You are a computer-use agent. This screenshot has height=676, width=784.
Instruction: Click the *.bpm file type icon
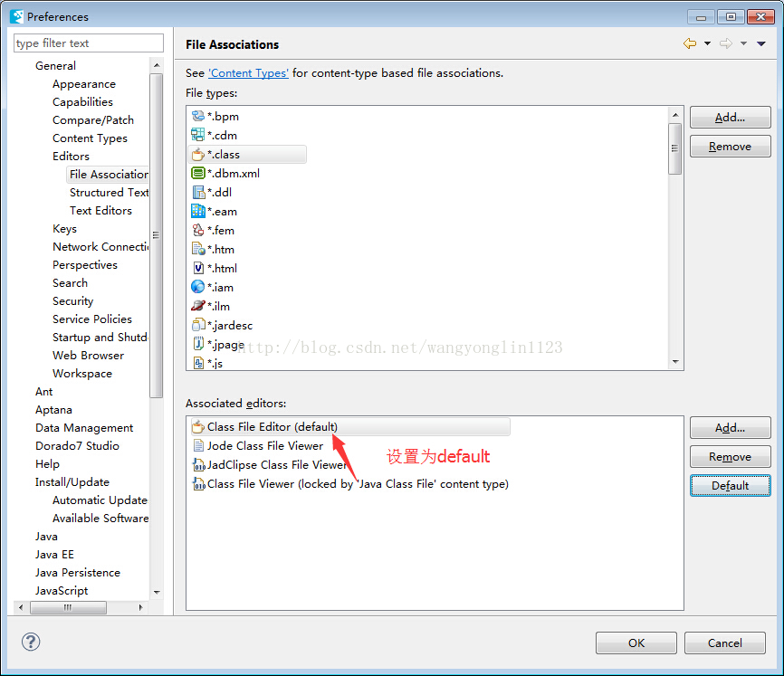[x=198, y=117]
